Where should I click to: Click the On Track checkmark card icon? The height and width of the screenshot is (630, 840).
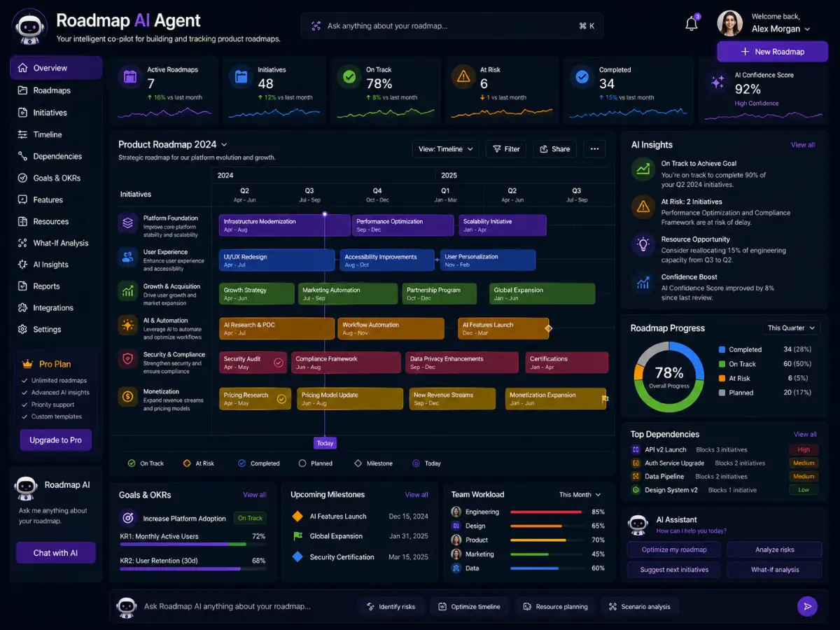[x=348, y=77]
